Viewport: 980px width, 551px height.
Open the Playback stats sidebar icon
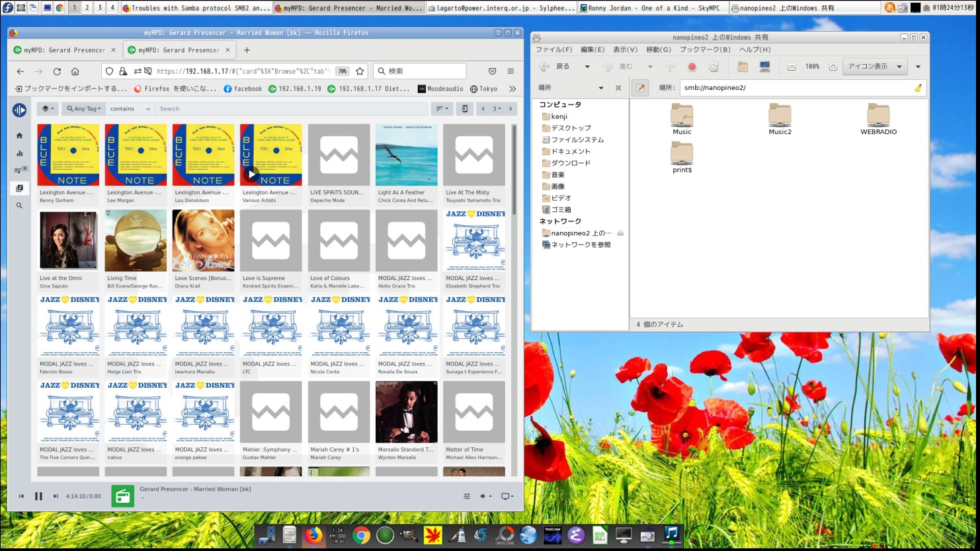tap(19, 153)
